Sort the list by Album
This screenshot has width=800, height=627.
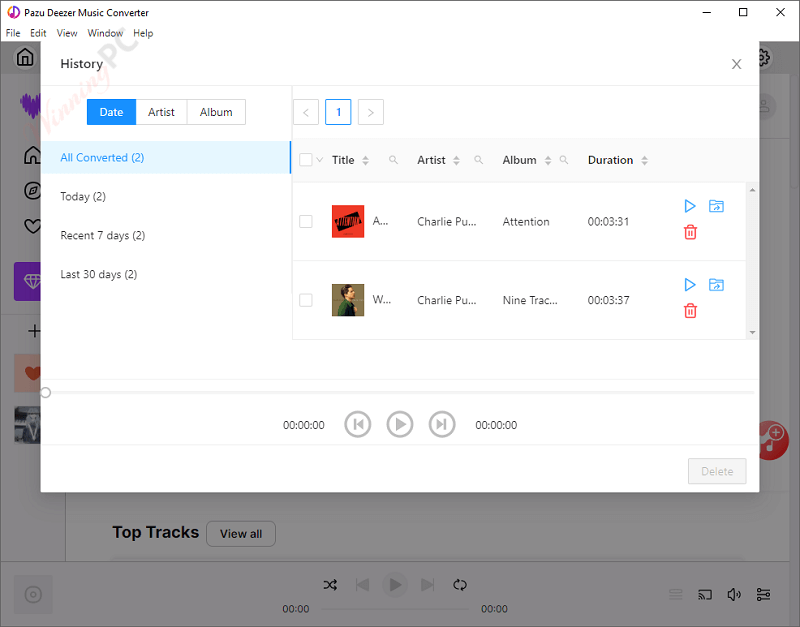point(548,161)
